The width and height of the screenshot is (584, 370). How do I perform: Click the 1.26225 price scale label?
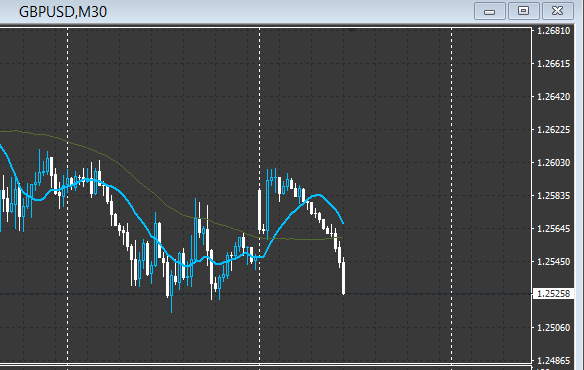click(553, 130)
